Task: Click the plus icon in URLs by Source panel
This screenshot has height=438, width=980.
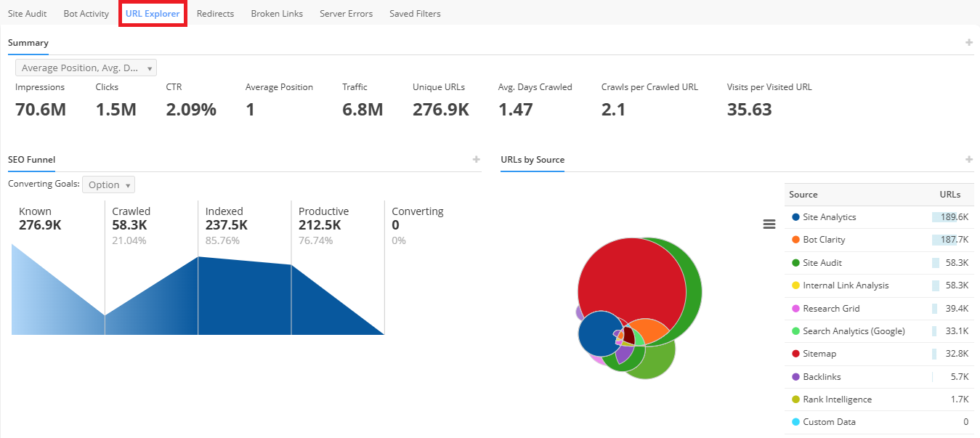Action: [x=968, y=160]
